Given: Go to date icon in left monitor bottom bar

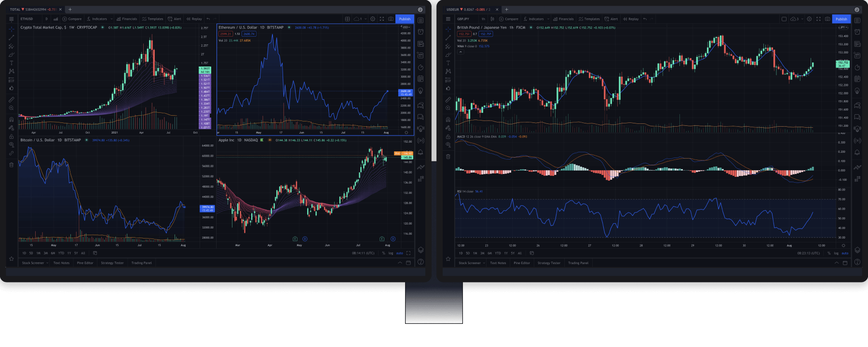Looking at the screenshot, I should click(x=95, y=253).
